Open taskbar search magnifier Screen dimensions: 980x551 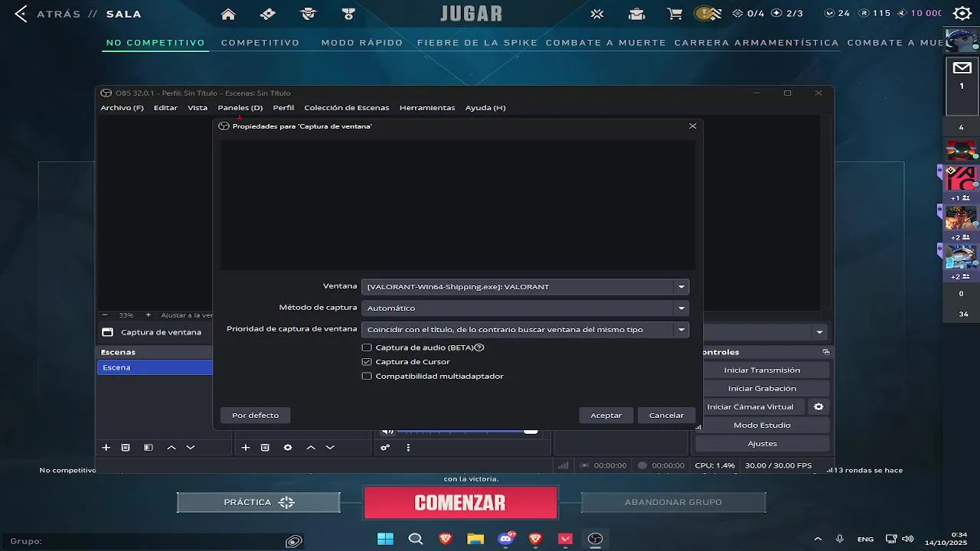point(416,539)
